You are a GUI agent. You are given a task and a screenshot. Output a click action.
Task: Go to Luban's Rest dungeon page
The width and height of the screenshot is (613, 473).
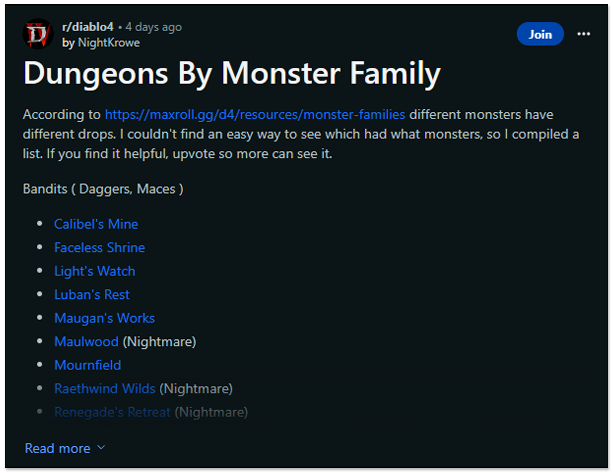coord(92,294)
